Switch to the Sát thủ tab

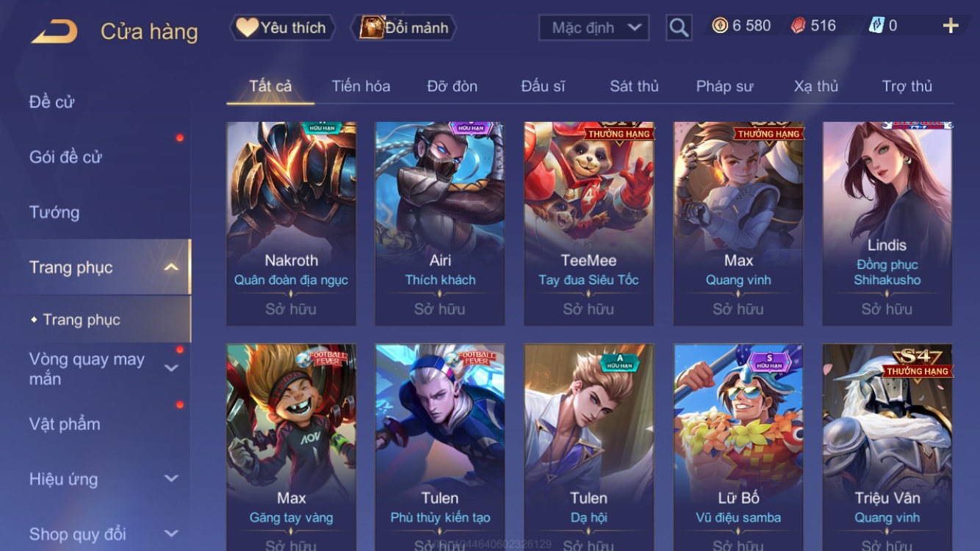tap(634, 86)
